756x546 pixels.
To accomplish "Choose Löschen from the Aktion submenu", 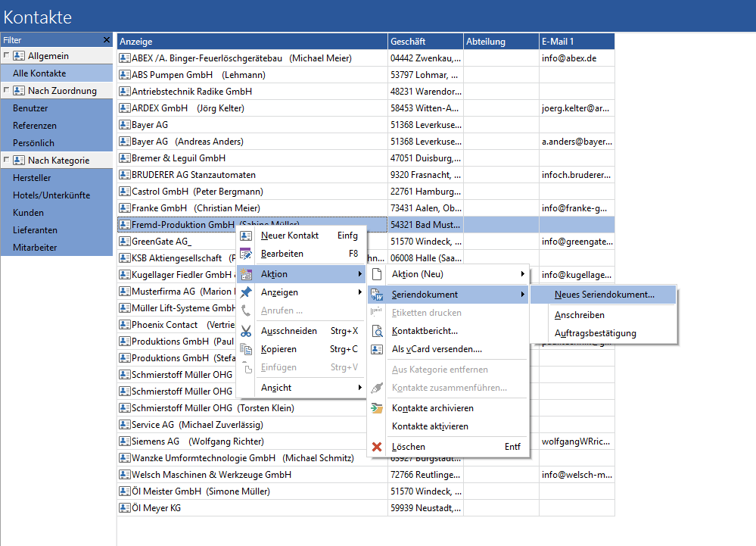I will [449, 447].
